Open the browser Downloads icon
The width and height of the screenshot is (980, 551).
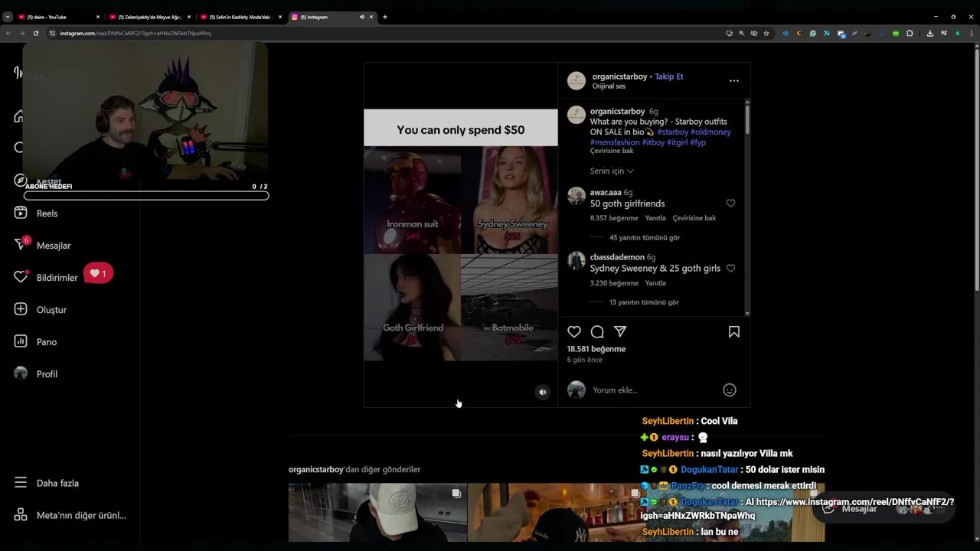pos(930,33)
